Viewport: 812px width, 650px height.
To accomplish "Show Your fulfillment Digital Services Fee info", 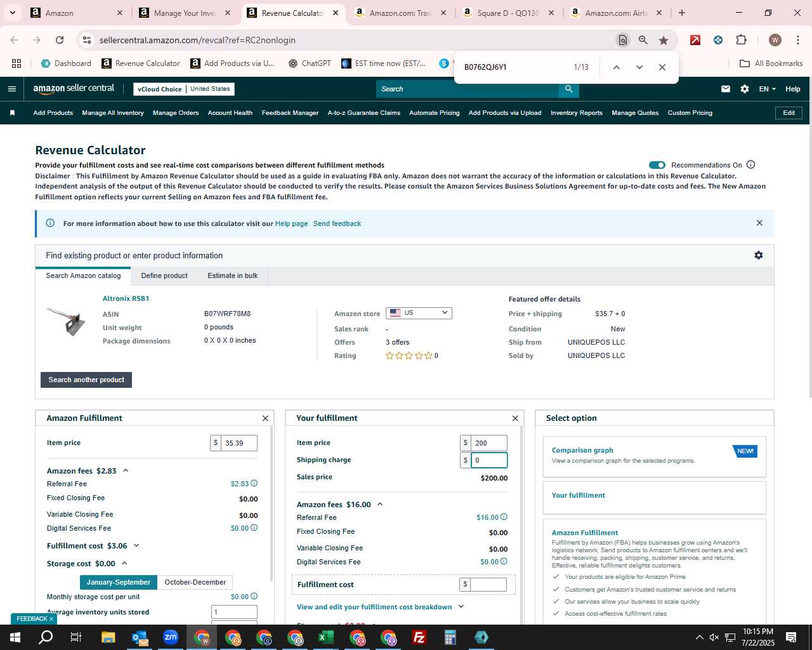I will (504, 562).
